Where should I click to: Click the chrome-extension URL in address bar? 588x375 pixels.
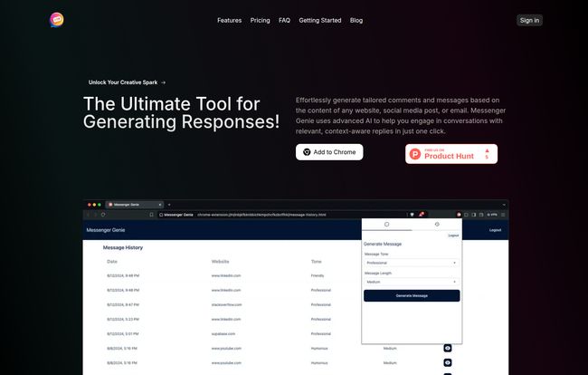tap(261, 215)
